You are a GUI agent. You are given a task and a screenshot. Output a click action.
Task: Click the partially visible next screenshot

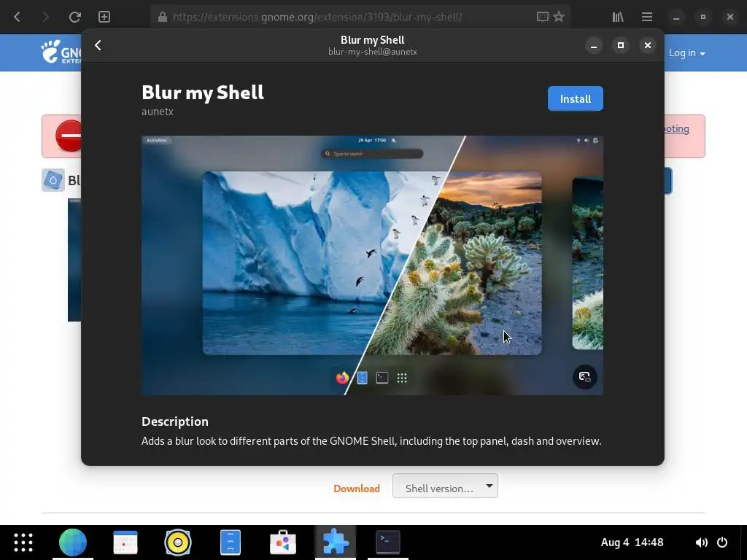(587, 263)
